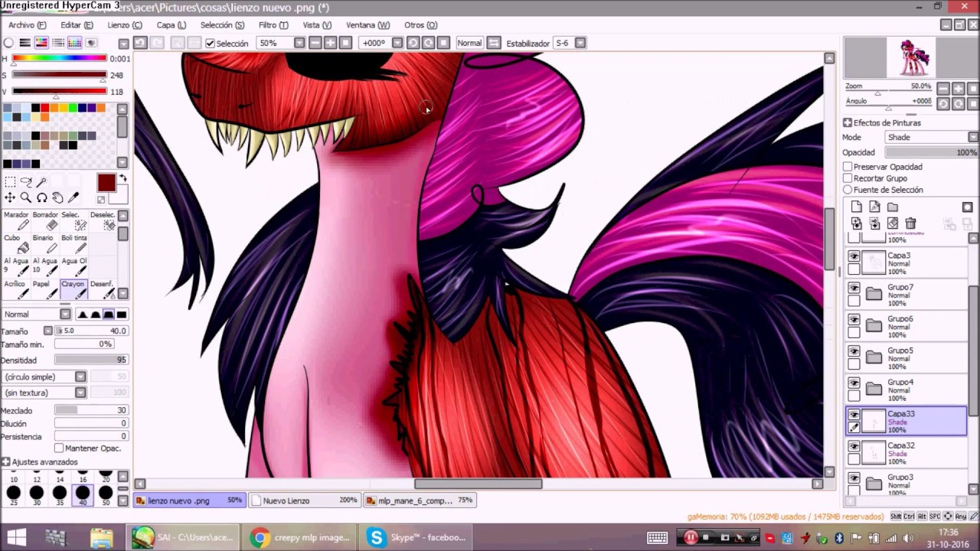980x551 pixels.
Task: Choose the Cubo bucket tool
Action: [16, 243]
